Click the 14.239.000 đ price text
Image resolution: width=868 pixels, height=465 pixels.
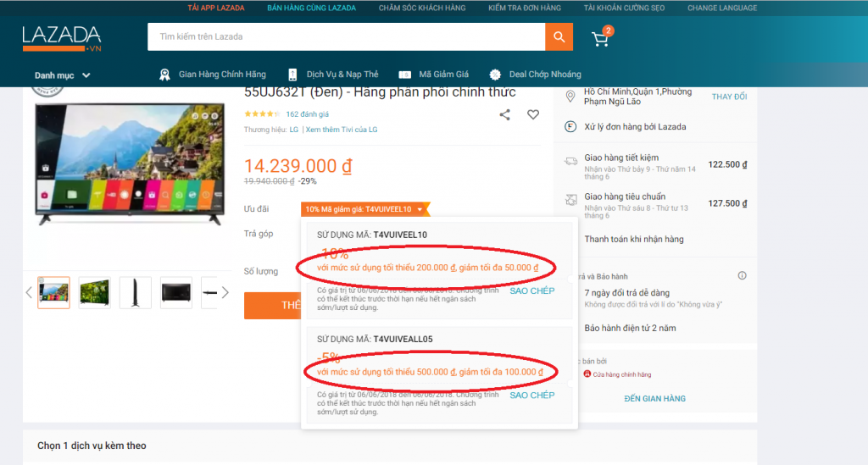[298, 166]
